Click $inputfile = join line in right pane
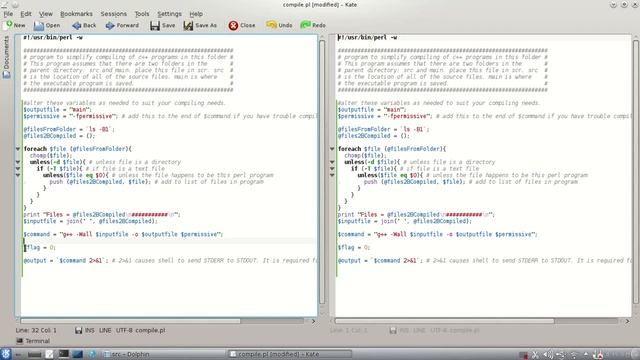The width and height of the screenshot is (640, 360). pos(404,221)
